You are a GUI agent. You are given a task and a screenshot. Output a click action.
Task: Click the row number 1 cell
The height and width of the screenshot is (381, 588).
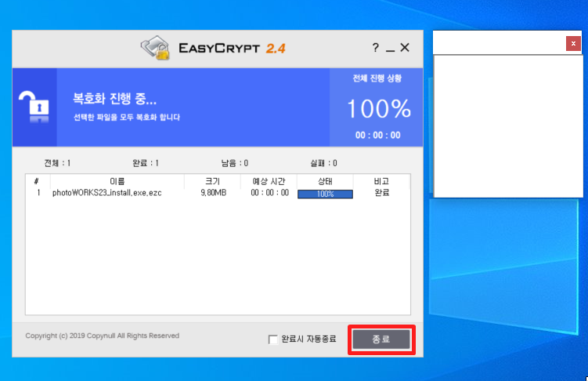click(x=38, y=193)
